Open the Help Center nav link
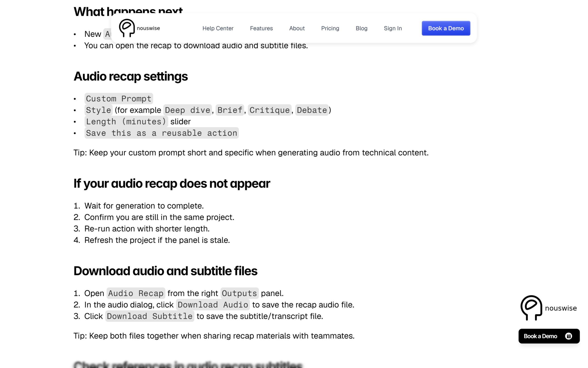Viewport: 588px width, 368px height. [x=218, y=28]
